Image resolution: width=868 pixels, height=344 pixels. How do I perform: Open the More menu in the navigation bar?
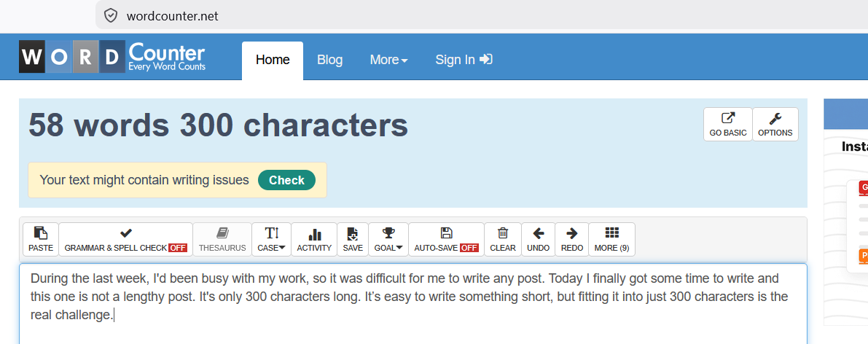pyautogui.click(x=388, y=60)
